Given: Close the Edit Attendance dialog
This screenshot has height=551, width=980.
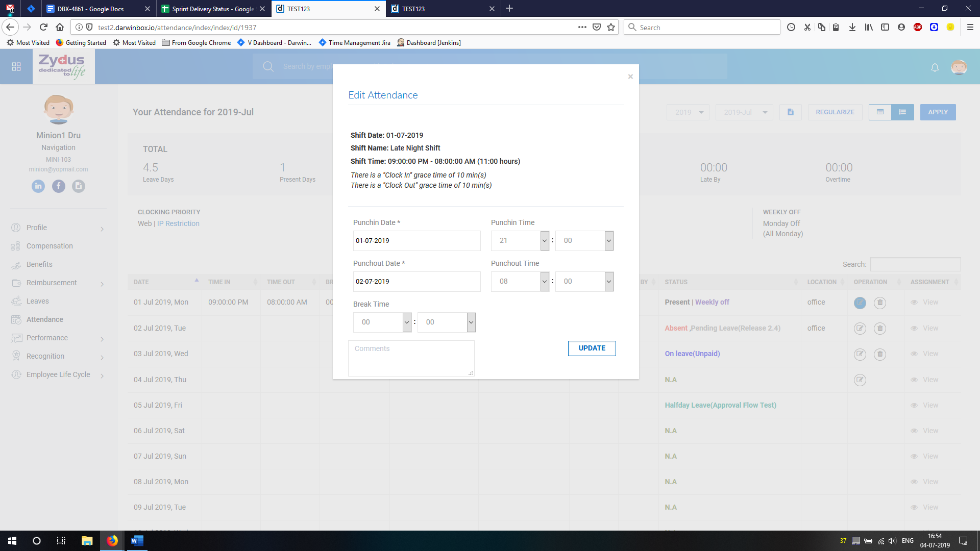Looking at the screenshot, I should tap(630, 77).
